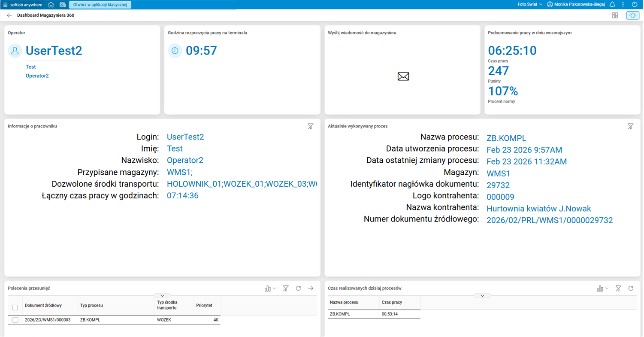
Task: Clear filter in Informacje o pracowniku panel
Action: click(311, 126)
